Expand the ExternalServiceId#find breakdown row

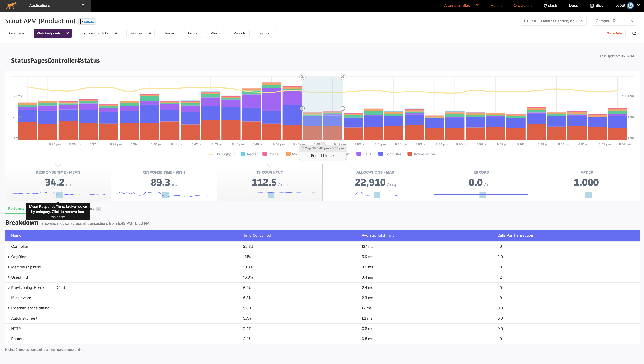click(x=9, y=308)
